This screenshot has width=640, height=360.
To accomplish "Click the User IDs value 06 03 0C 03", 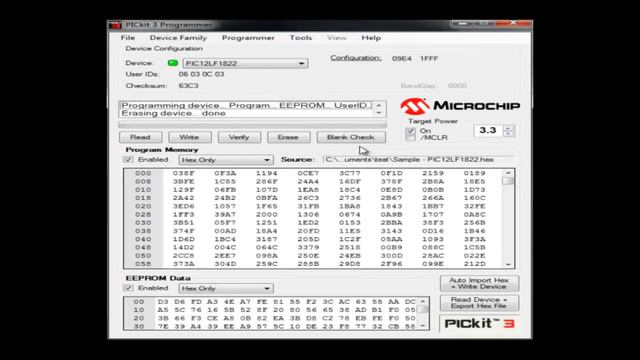I will 201,74.
